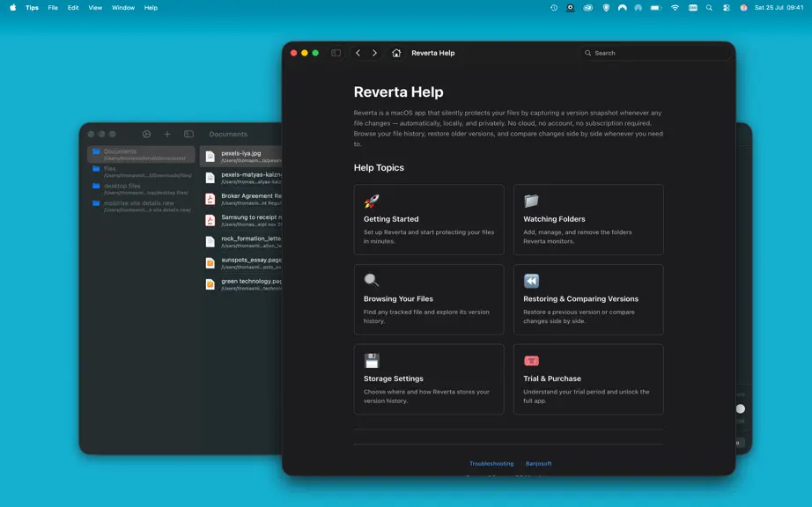Toggle sidebar layout icon in Documents window
This screenshot has height=507, width=812.
[x=188, y=134]
